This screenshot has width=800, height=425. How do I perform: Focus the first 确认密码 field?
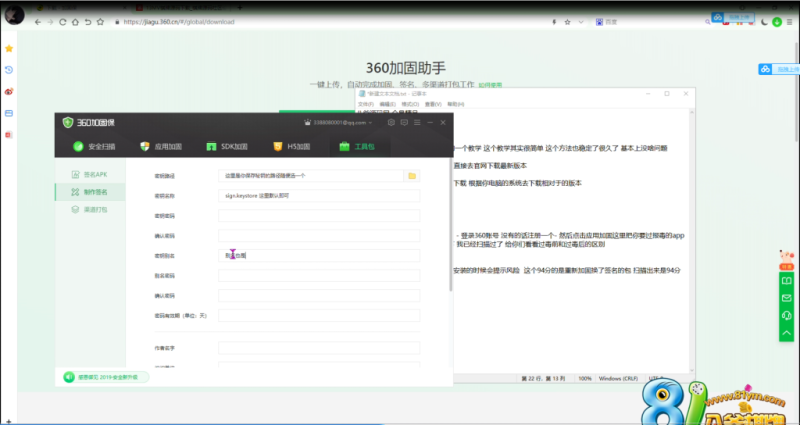point(319,236)
